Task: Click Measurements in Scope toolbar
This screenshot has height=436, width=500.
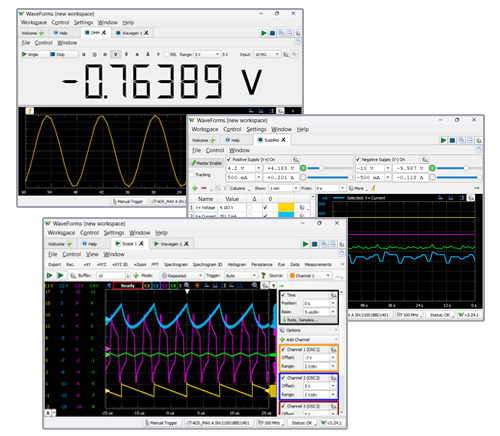Action: 318,264
